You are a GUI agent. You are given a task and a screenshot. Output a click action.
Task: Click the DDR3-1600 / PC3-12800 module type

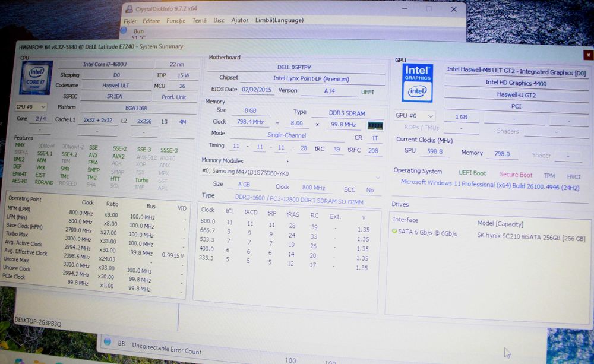(x=299, y=200)
